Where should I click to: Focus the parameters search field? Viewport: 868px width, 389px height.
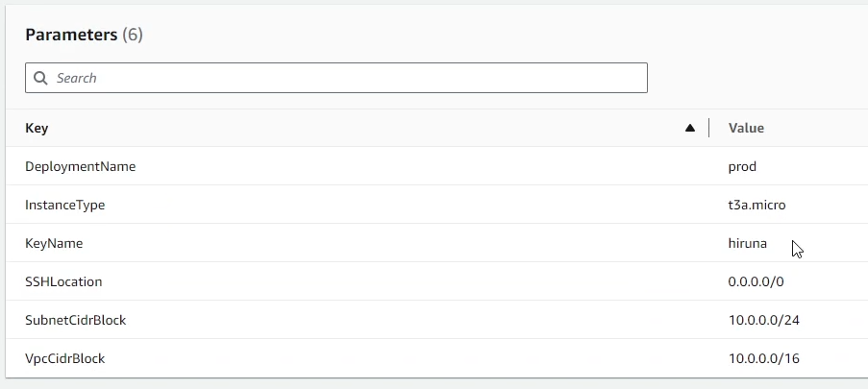tap(346, 78)
